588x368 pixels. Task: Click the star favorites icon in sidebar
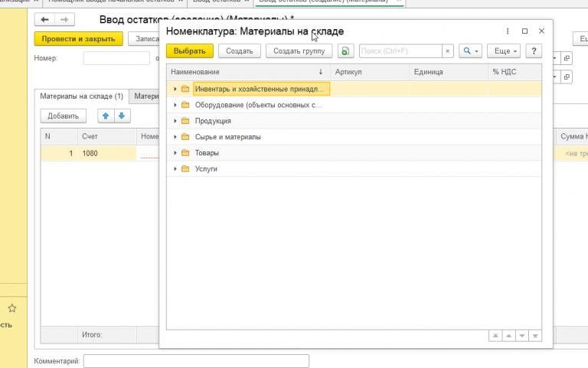12,308
